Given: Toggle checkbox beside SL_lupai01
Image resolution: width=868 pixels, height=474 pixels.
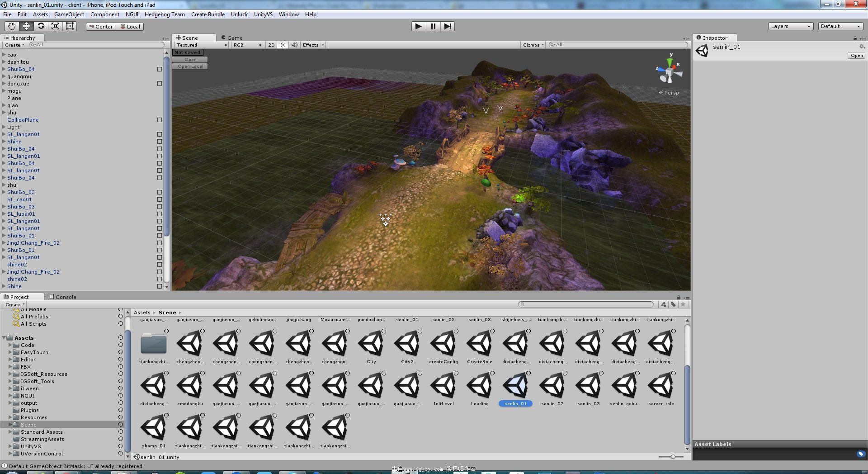Looking at the screenshot, I should pos(160,214).
